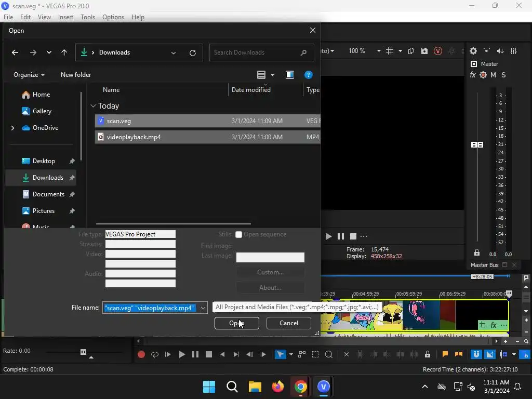
Task: Open the overlays dropdown arrow
Action: [x=401, y=51]
